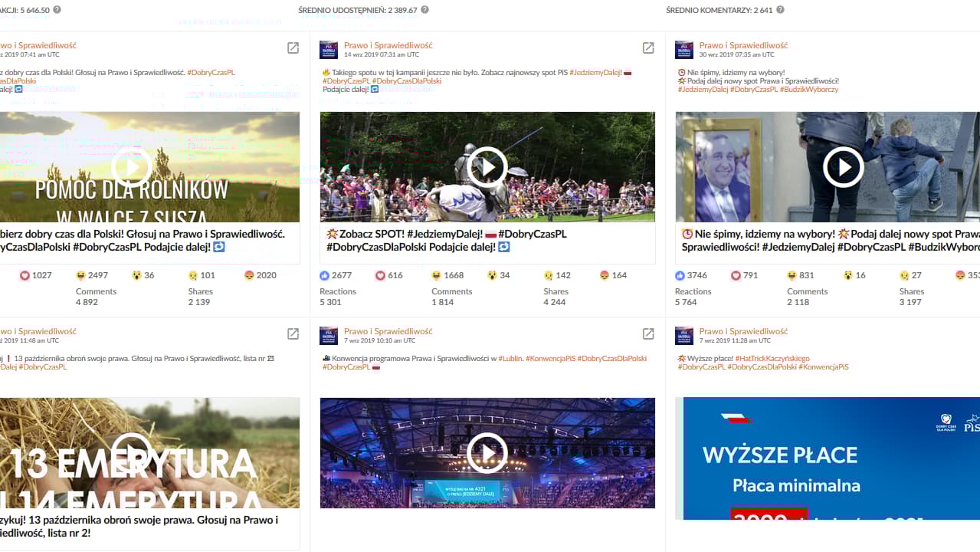Open Prawo i Sprawiedliwość link on 7 wrz 10:10 post
This screenshot has height=552, width=980.
(388, 331)
